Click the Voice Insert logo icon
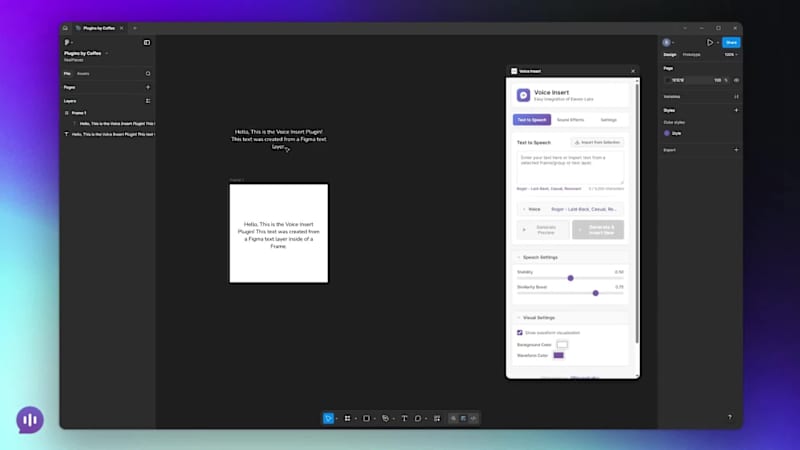 523,95
